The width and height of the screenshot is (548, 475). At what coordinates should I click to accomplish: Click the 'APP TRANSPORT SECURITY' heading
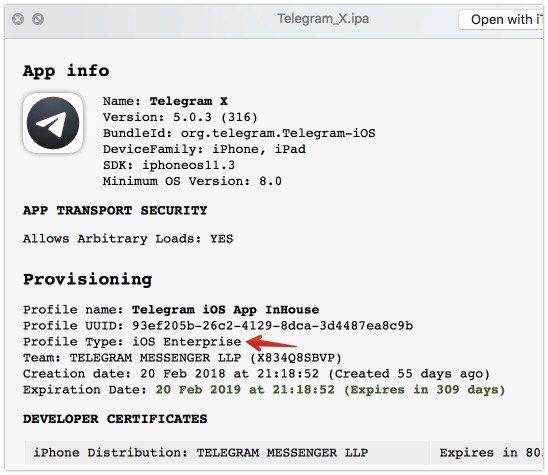tap(115, 210)
